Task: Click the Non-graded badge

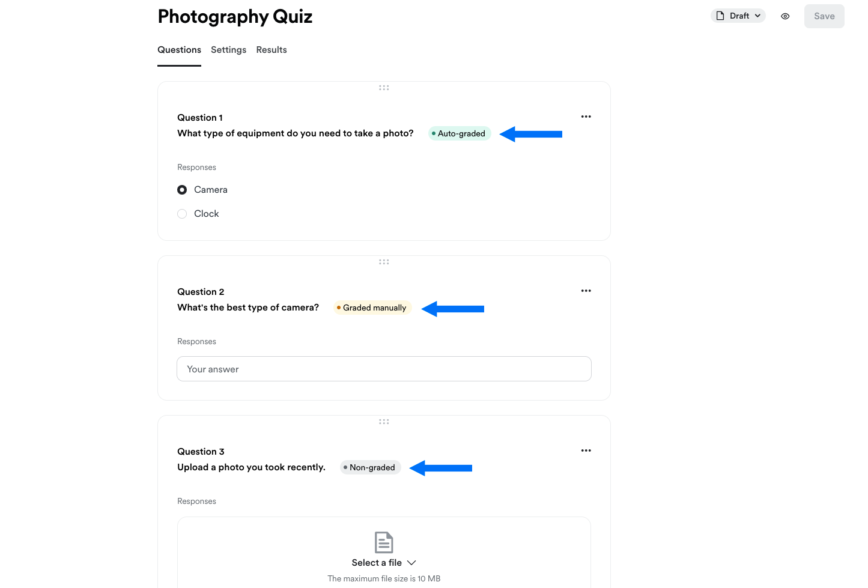Action: [370, 467]
